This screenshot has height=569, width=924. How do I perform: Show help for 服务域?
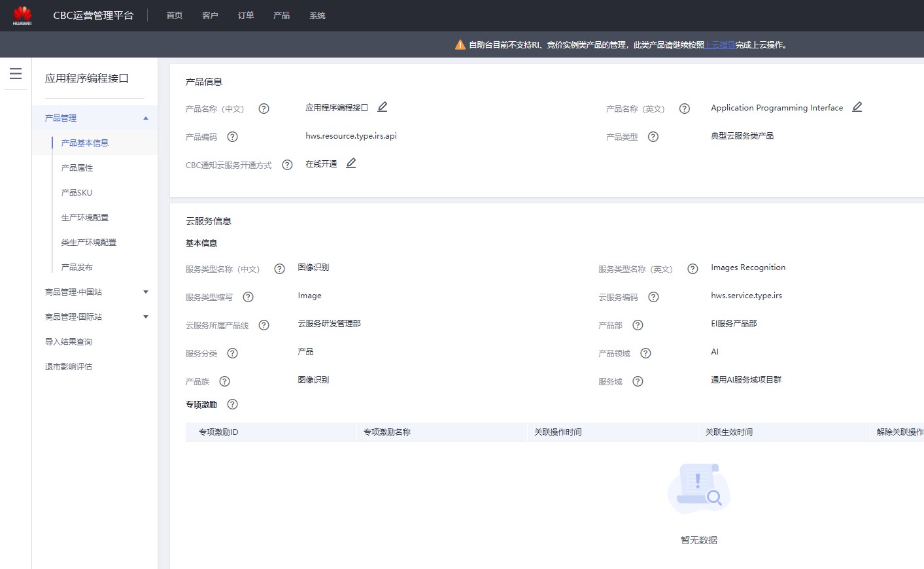pos(638,381)
